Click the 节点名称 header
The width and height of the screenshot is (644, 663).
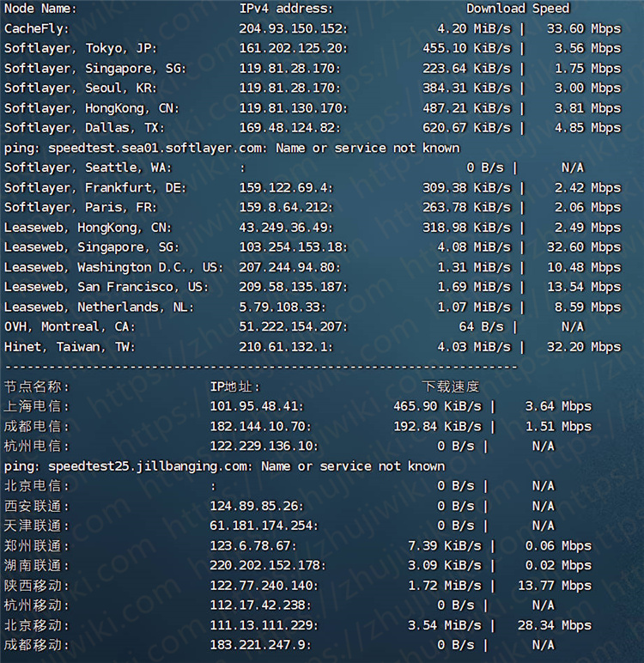(36, 386)
